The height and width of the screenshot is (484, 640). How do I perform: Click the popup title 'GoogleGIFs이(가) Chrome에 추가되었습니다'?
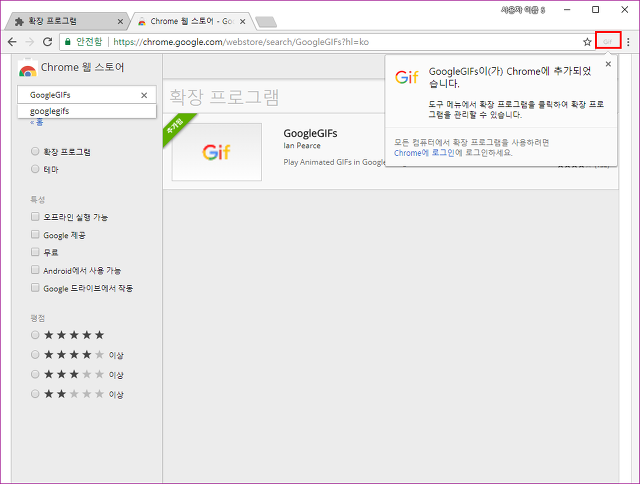pyautogui.click(x=510, y=77)
